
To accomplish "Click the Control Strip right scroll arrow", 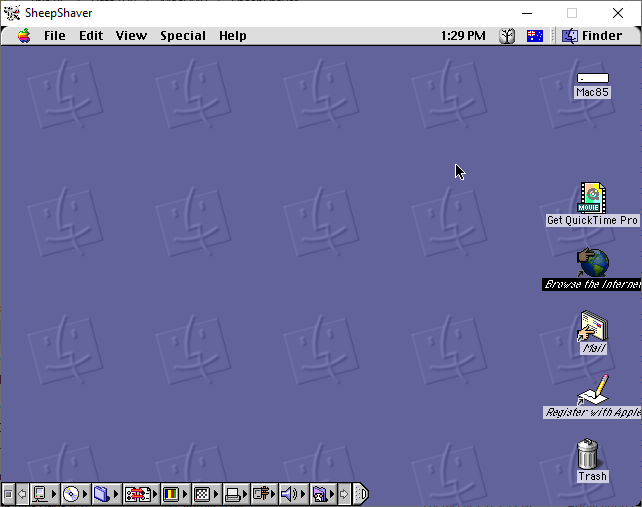I will tap(344, 494).
